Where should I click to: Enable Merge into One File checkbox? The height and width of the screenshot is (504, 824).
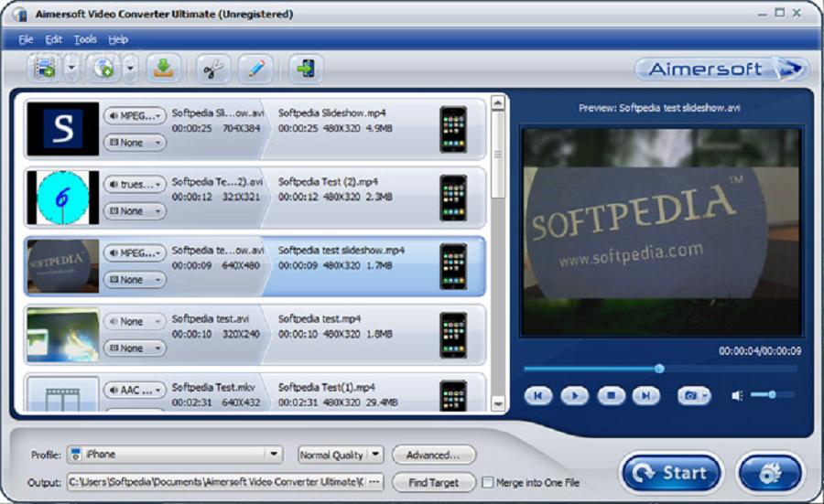pyautogui.click(x=488, y=482)
